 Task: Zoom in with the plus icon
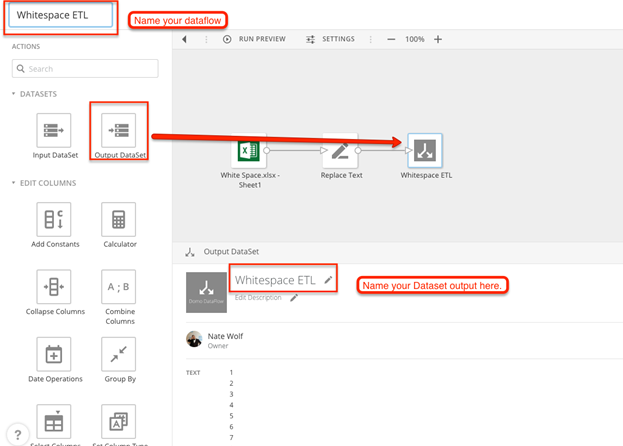[x=438, y=39]
